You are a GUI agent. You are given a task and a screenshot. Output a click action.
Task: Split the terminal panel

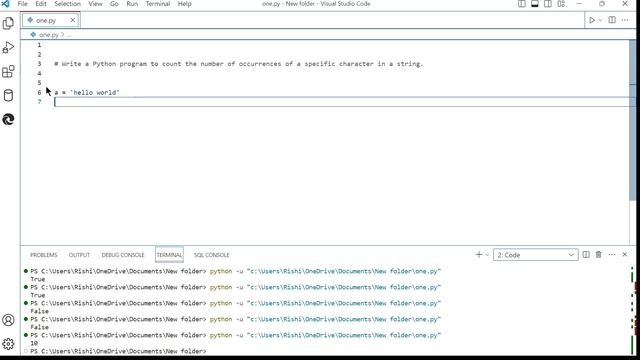click(x=586, y=254)
